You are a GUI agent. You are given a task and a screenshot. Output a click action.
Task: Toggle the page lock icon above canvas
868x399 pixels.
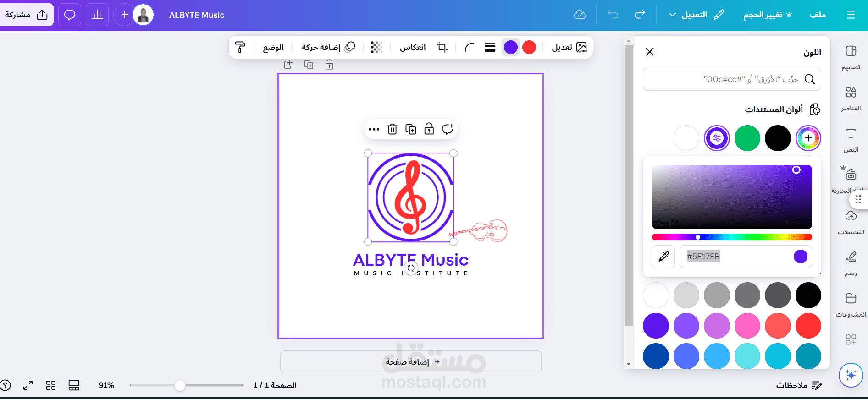[x=329, y=65]
